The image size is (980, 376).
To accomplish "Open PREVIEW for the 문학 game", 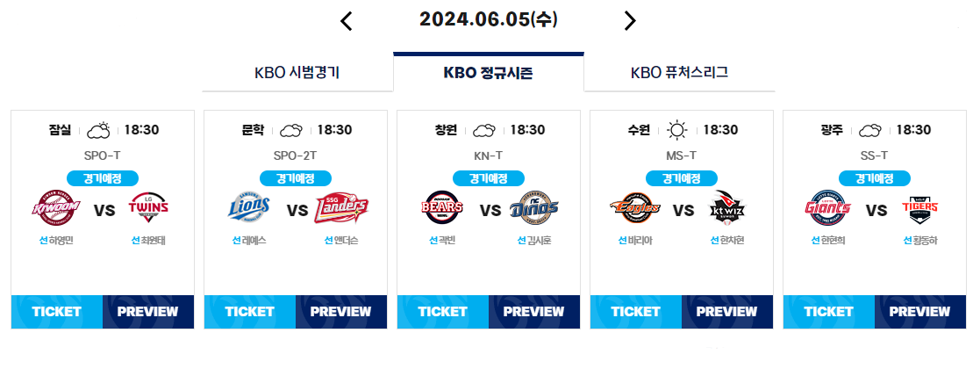I will click(x=341, y=312).
